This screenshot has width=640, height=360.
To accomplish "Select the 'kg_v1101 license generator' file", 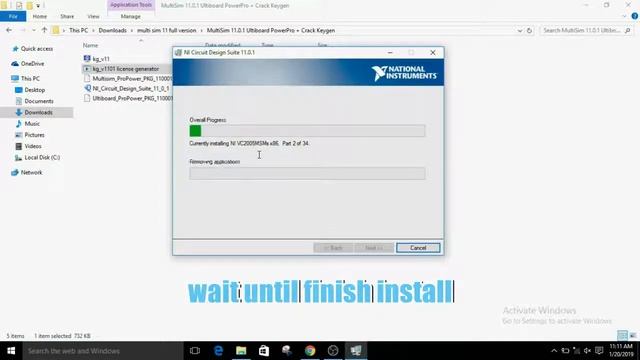I will coord(125,69).
